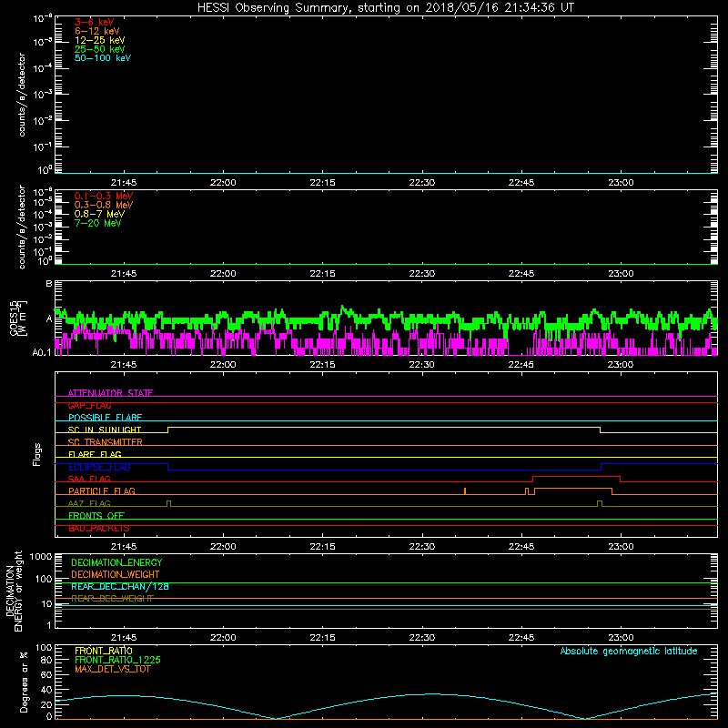Click the lowered ECLIPSE_FLAG trace segment
Viewport: 728px width, 728px height.
(x=384, y=470)
